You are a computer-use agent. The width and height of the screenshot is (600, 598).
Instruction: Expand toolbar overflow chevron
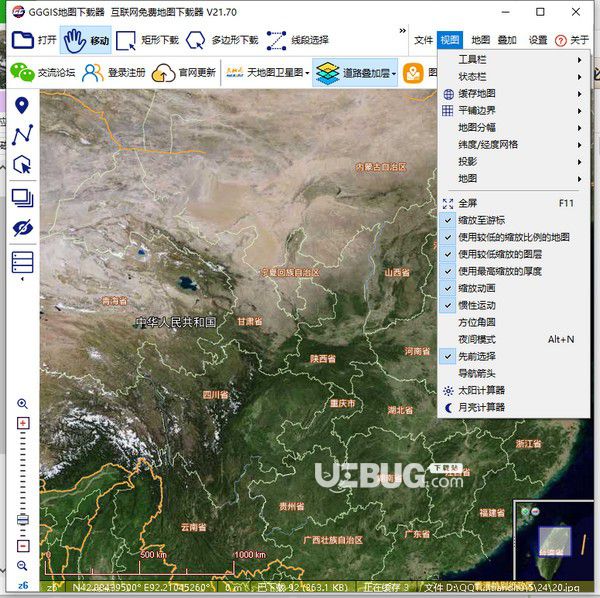pyautogui.click(x=402, y=31)
